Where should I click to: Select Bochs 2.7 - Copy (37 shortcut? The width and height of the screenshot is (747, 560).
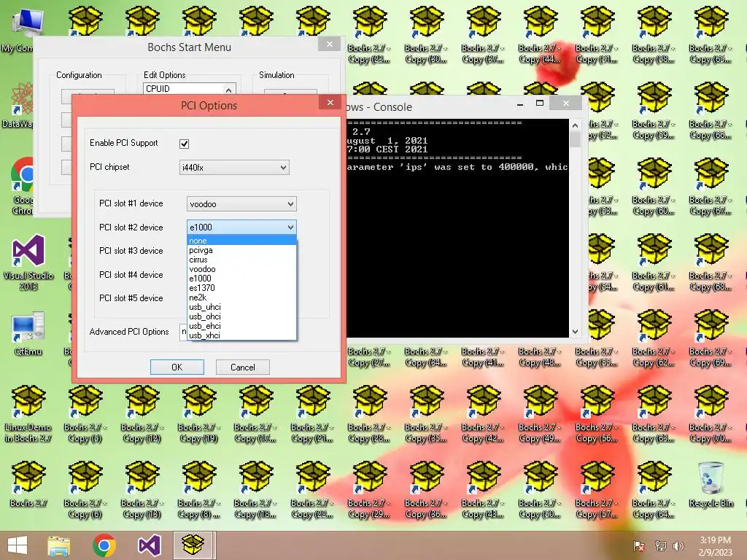(484, 36)
